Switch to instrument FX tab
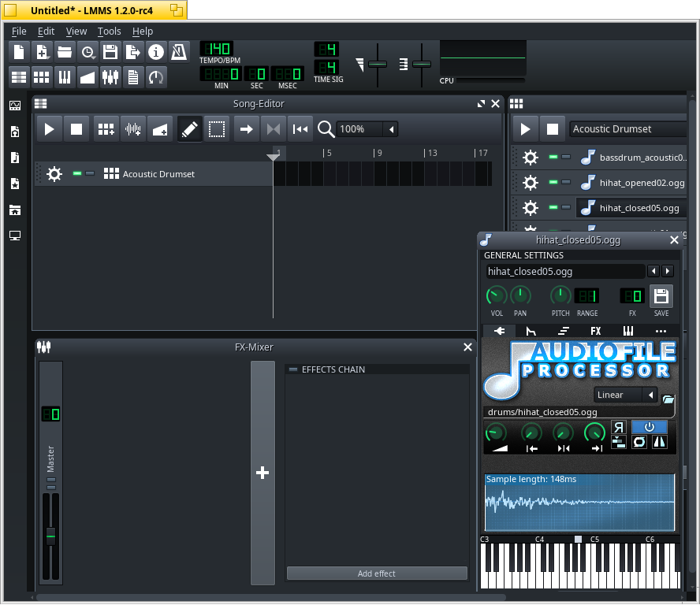Screen dimensions: 700x605 click(x=595, y=331)
